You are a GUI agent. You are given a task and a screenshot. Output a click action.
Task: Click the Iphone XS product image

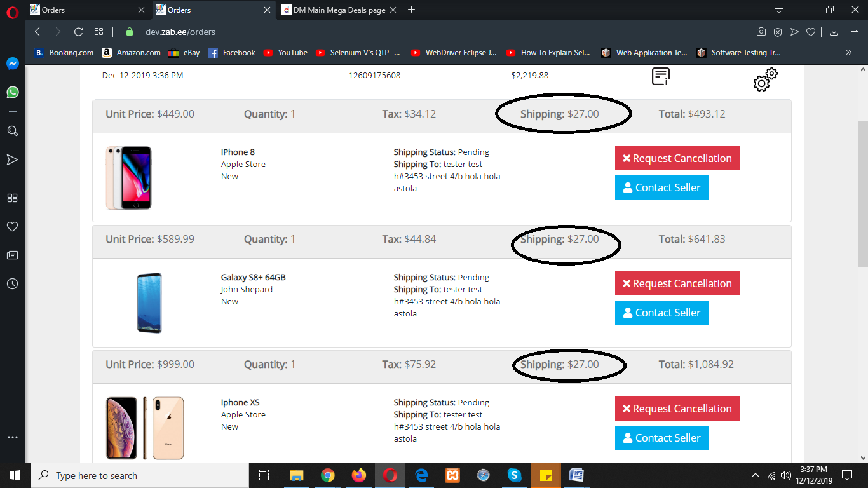point(145,428)
